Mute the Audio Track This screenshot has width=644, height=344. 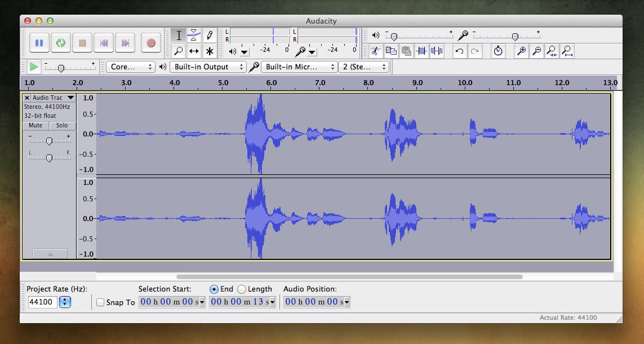pyautogui.click(x=35, y=125)
